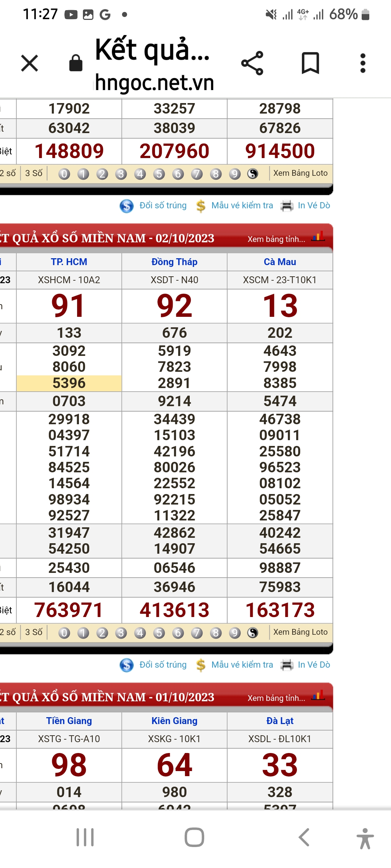Screen dimensions: 391x868
Task: Click the chart icon in the 02/10/2023 header
Action: [x=318, y=237]
